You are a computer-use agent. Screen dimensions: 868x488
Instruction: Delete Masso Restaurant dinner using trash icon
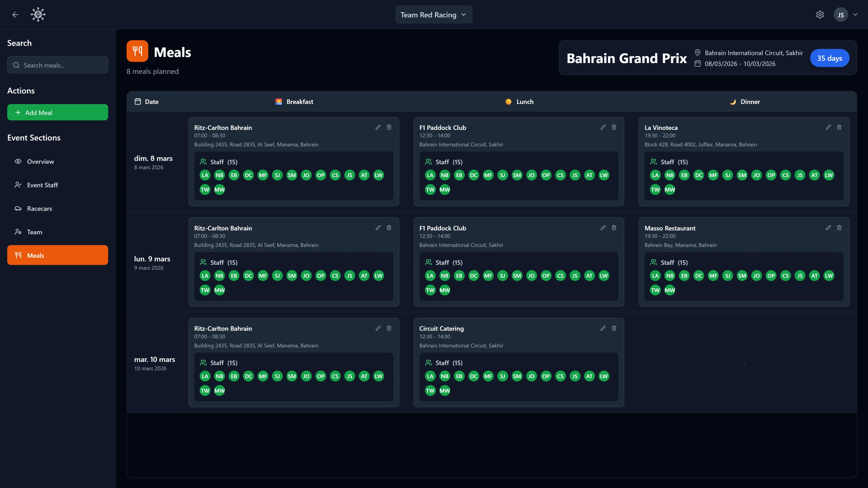839,228
